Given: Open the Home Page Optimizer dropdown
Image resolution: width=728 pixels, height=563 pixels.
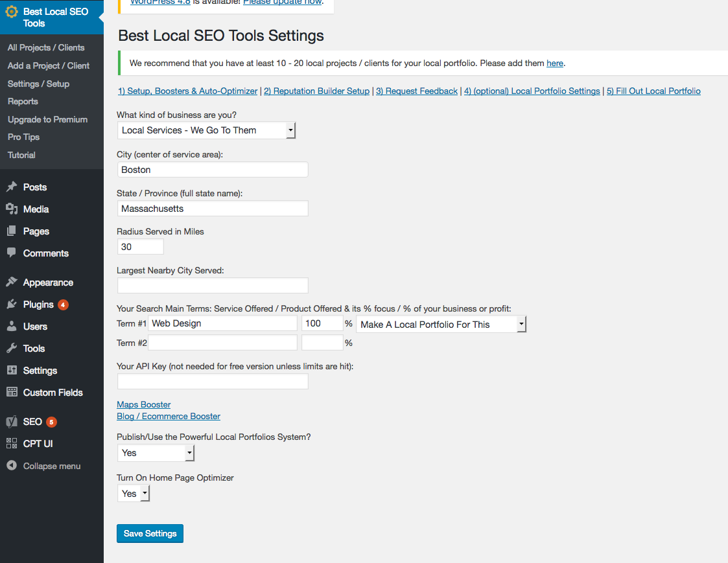Looking at the screenshot, I should tap(134, 494).
